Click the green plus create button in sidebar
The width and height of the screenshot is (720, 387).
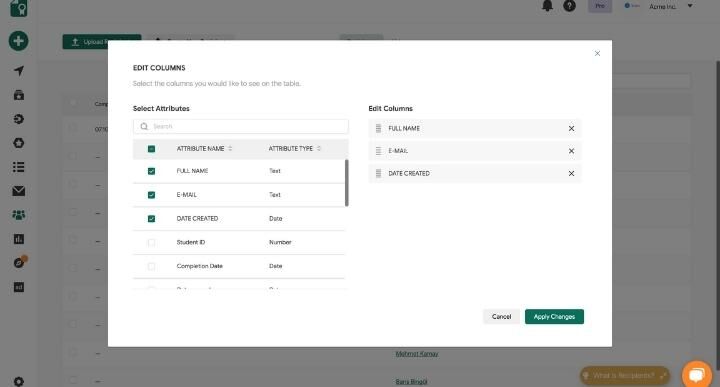(18, 41)
